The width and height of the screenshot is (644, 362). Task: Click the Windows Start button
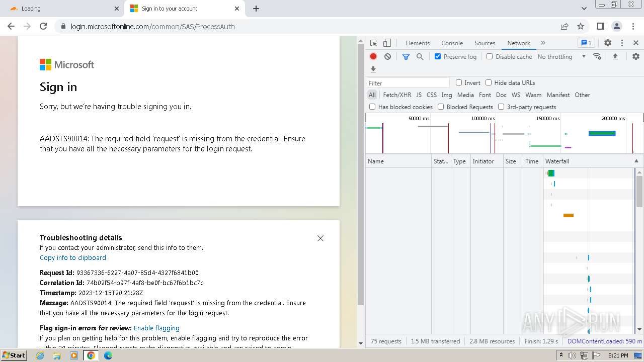click(x=14, y=355)
